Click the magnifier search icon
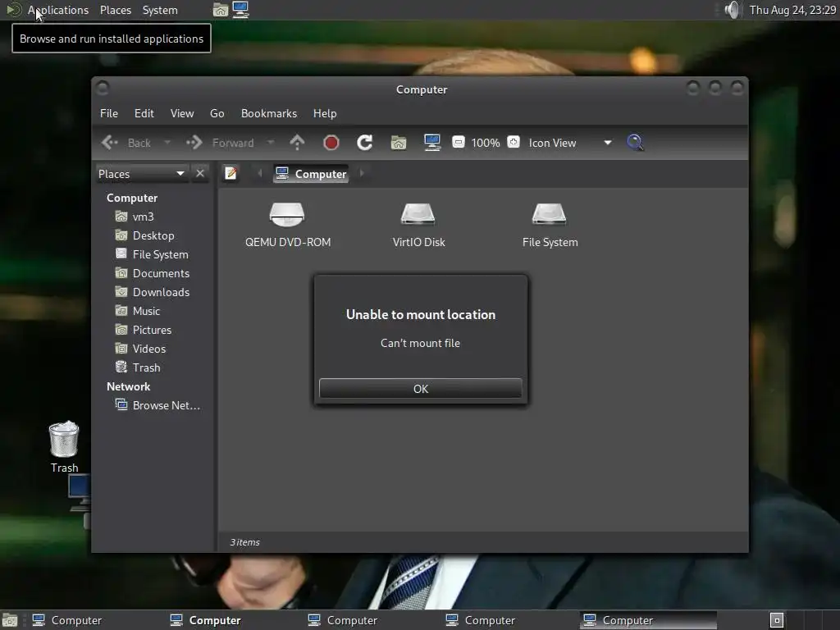Viewport: 840px width, 630px height. click(x=635, y=143)
